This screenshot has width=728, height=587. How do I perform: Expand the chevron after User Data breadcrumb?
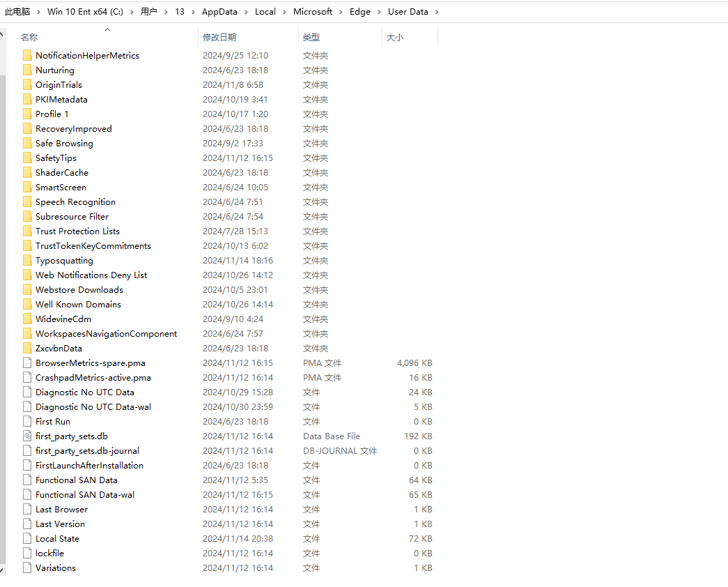[x=437, y=12]
